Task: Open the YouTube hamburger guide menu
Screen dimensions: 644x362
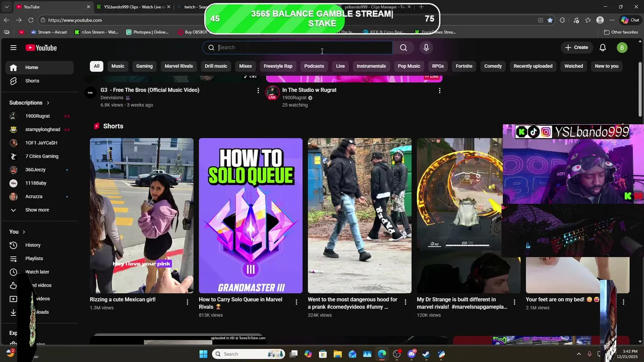Action: point(14,48)
